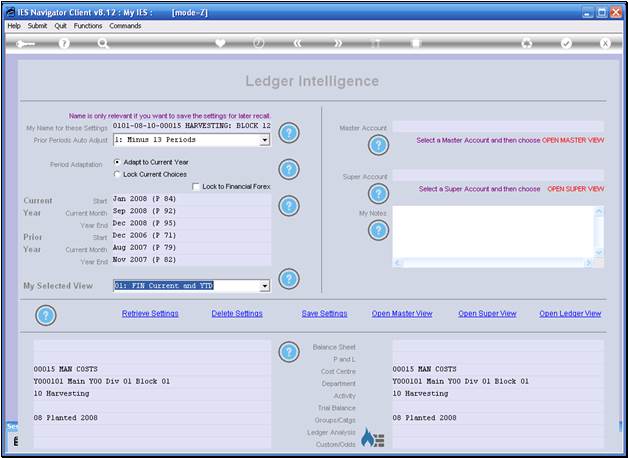Open the Quit menu
This screenshot has height=458, width=628.
coord(60,26)
